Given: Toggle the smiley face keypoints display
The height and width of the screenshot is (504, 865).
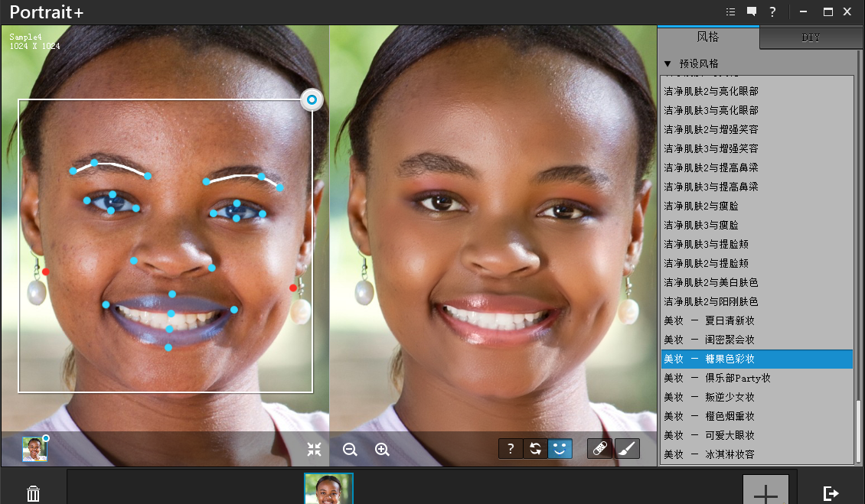Looking at the screenshot, I should pyautogui.click(x=560, y=449).
